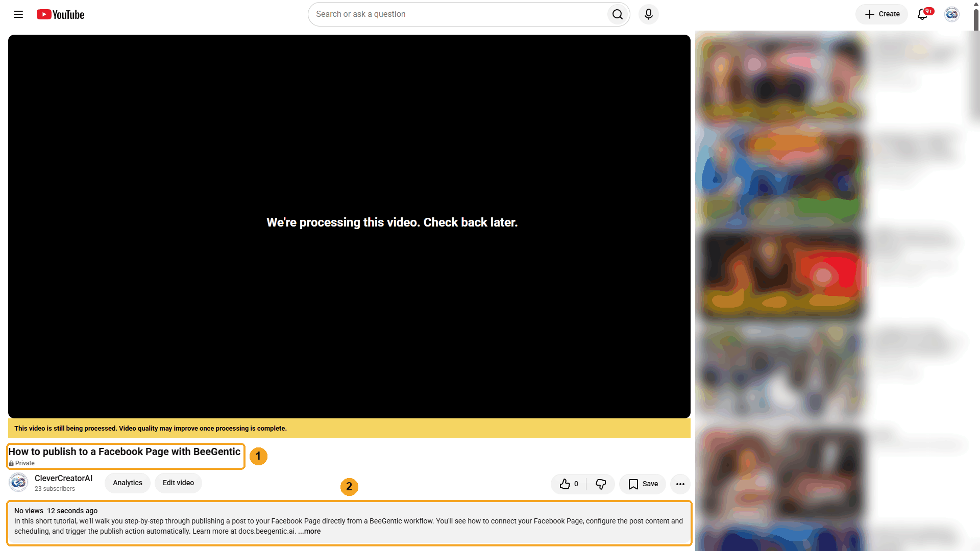Viewport: 980px width, 551px height.
Task: Go to YouTube home via logo
Action: 60,15
